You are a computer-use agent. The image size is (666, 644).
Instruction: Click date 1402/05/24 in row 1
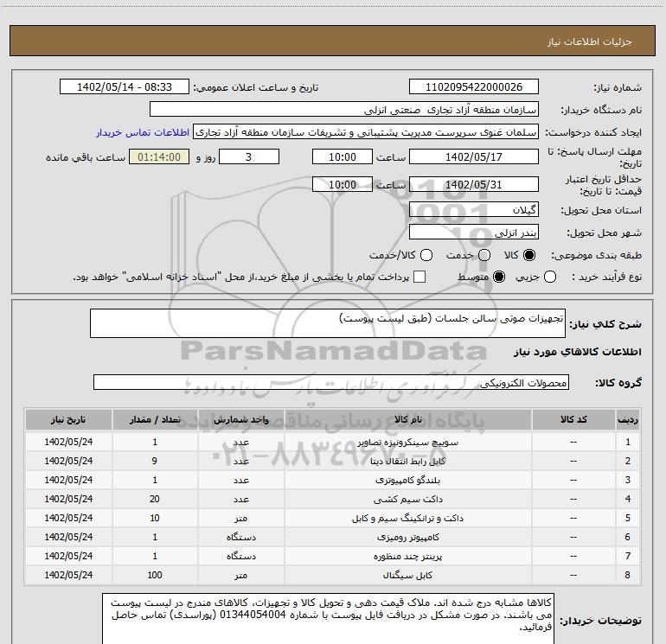pyautogui.click(x=68, y=442)
